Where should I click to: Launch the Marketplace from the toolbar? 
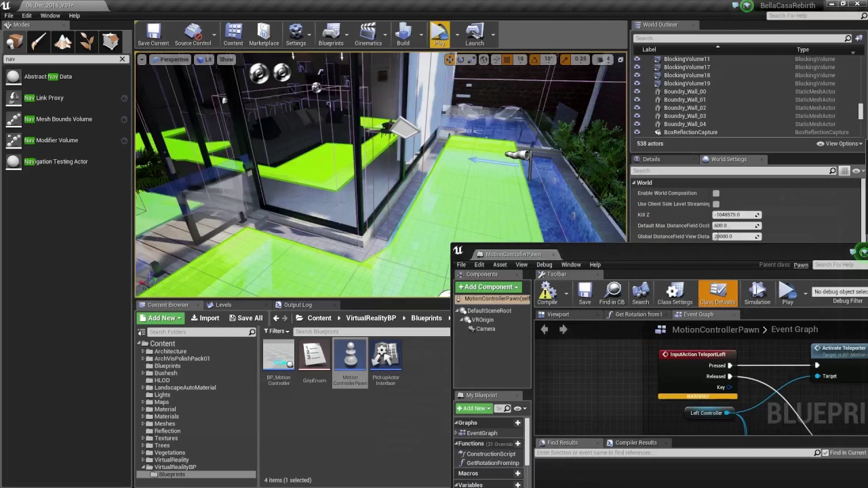264,35
